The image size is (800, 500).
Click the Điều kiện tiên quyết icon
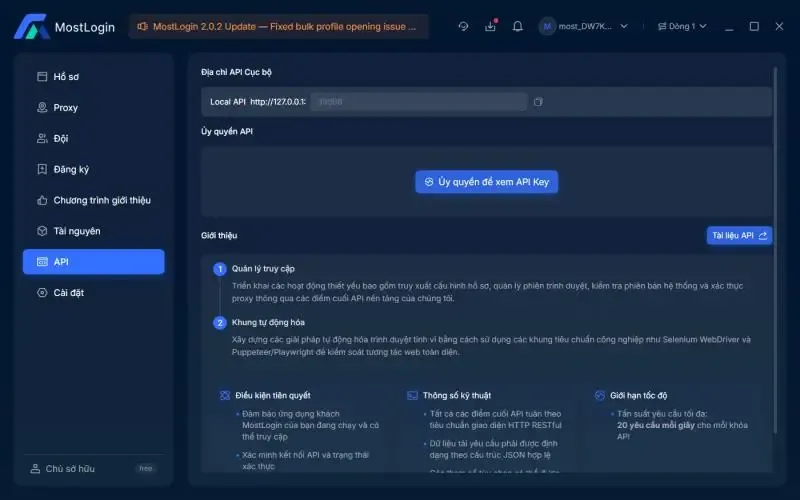[225, 395]
